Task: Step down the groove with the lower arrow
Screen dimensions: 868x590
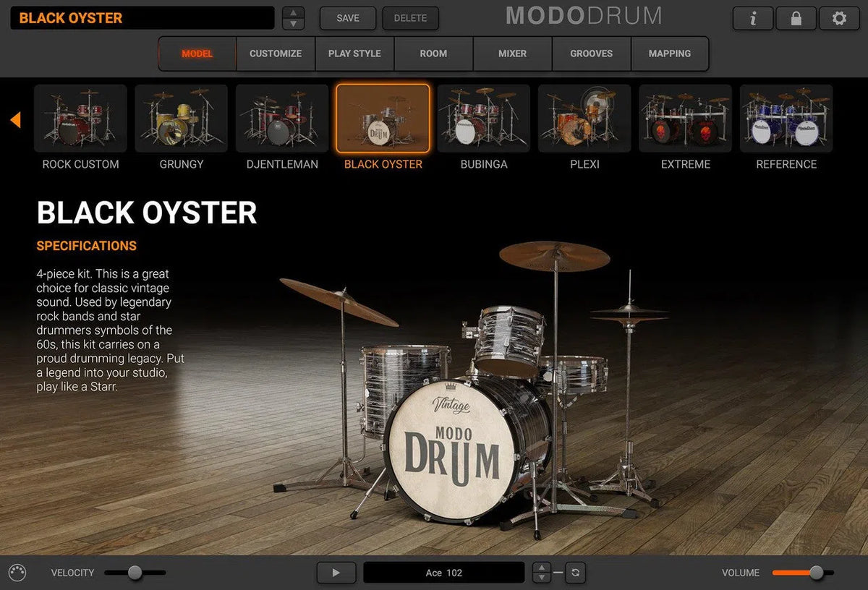Action: (x=541, y=576)
